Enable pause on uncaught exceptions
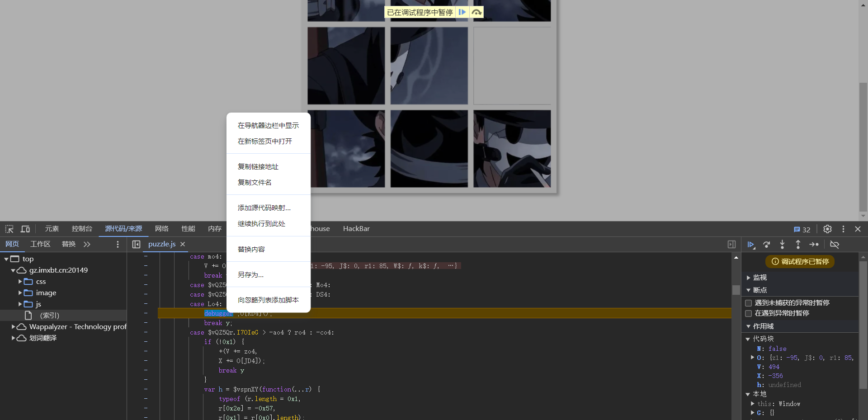 [x=749, y=303]
